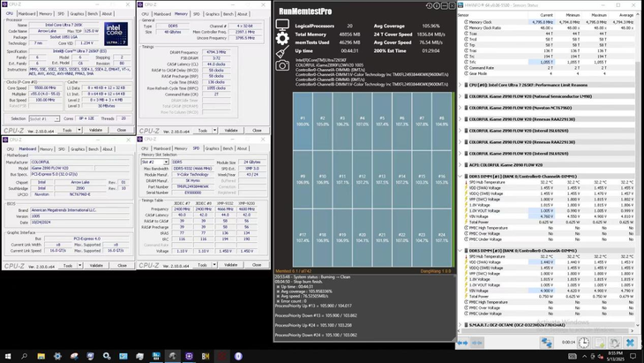Open the touch keyboard tray icon
The height and width of the screenshot is (363, 644).
[x=573, y=356]
